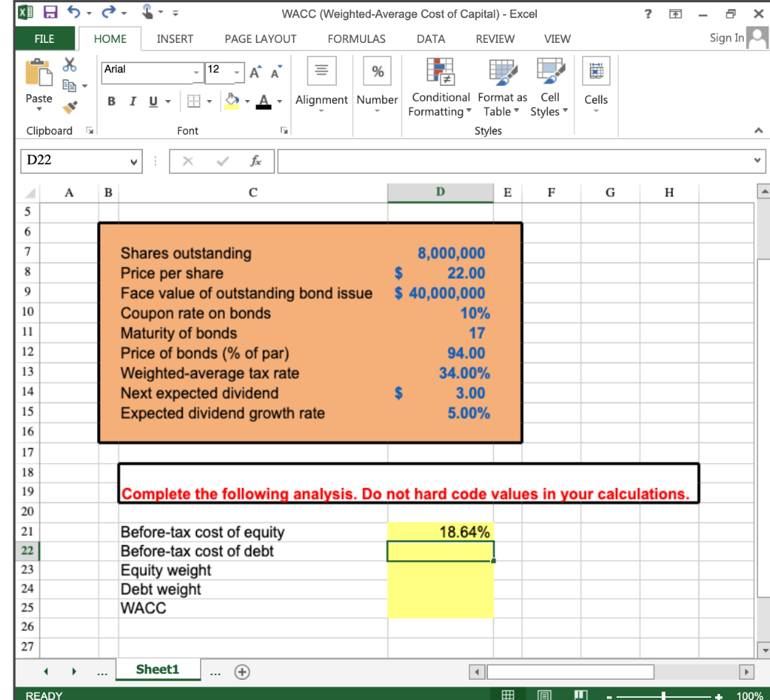This screenshot has width=770, height=700.
Task: Click Conditional Formatting icon
Action: pyautogui.click(x=441, y=71)
